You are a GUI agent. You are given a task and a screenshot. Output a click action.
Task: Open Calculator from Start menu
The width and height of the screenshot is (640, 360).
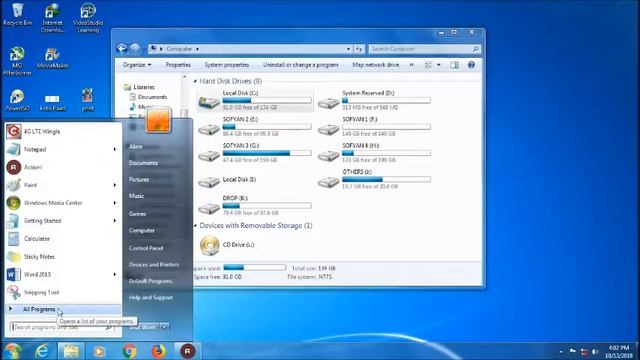63,239
